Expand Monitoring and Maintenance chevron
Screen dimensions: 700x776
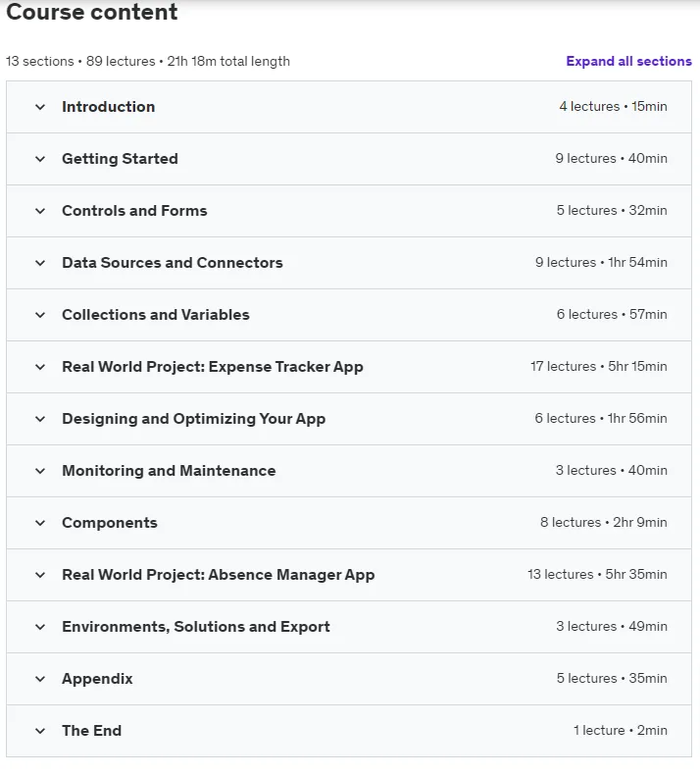40,471
